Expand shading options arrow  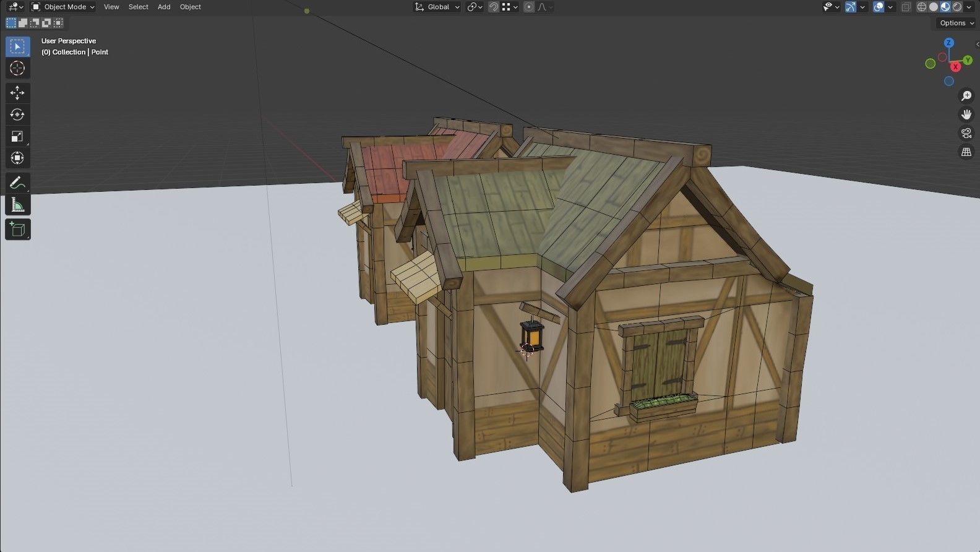click(969, 7)
